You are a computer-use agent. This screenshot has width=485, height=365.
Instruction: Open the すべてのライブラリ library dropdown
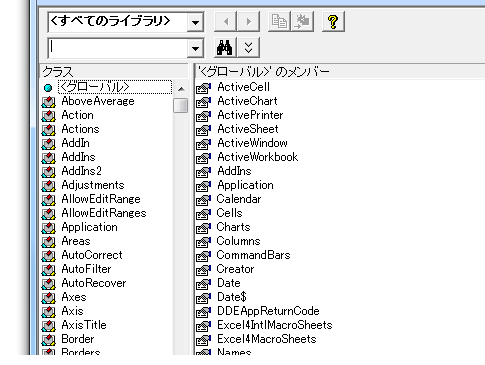195,22
